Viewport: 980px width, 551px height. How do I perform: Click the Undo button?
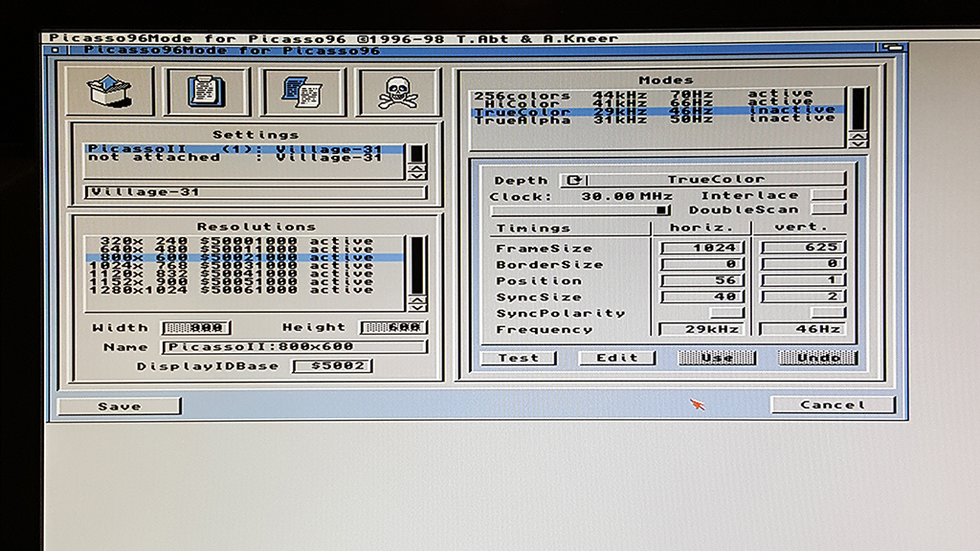[x=817, y=358]
